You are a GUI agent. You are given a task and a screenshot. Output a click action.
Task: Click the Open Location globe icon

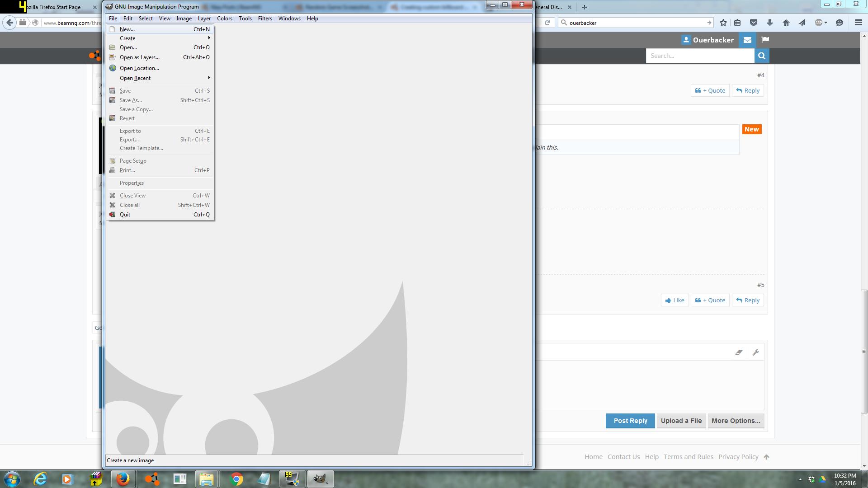click(x=113, y=68)
